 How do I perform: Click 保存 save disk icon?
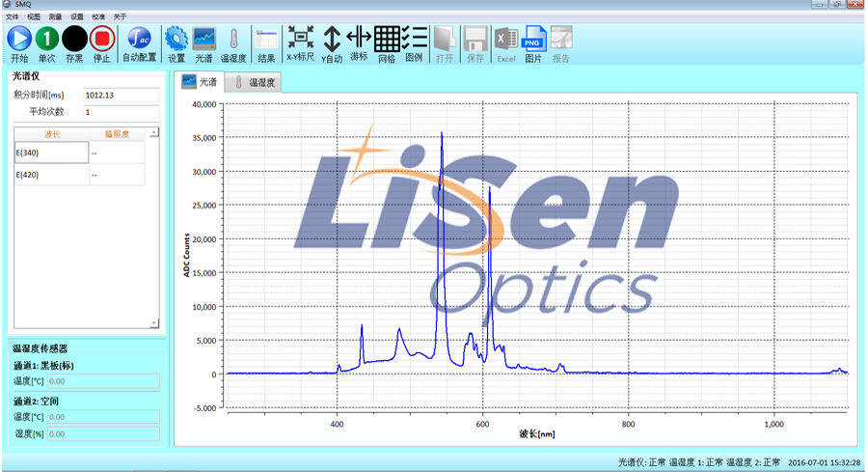coord(475,39)
